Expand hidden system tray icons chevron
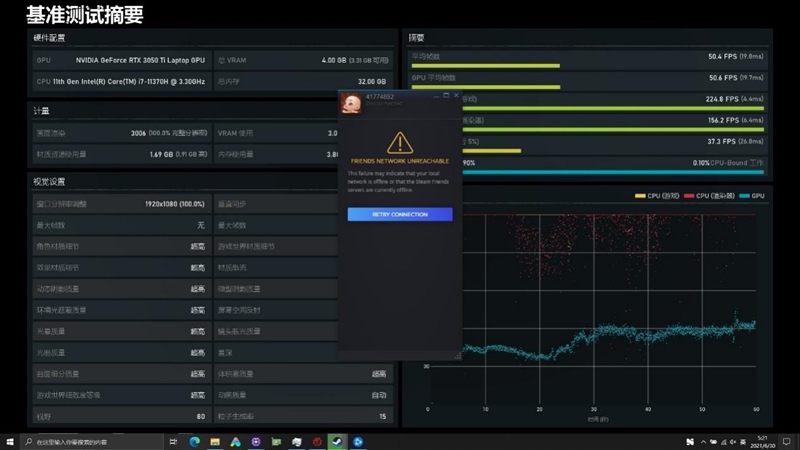Screen dimensions: 800x450 pos(704,442)
